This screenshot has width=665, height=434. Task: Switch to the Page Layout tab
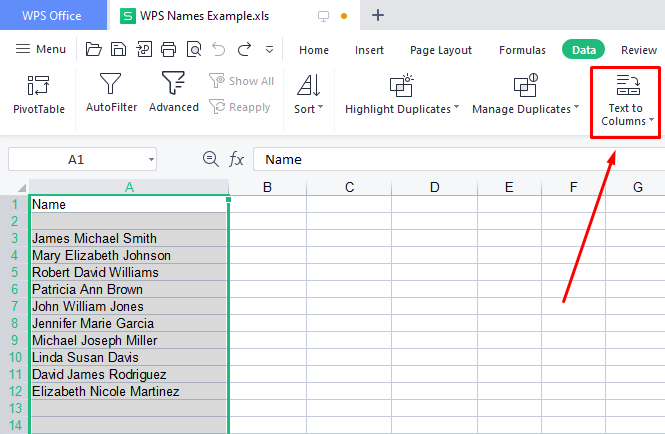441,50
